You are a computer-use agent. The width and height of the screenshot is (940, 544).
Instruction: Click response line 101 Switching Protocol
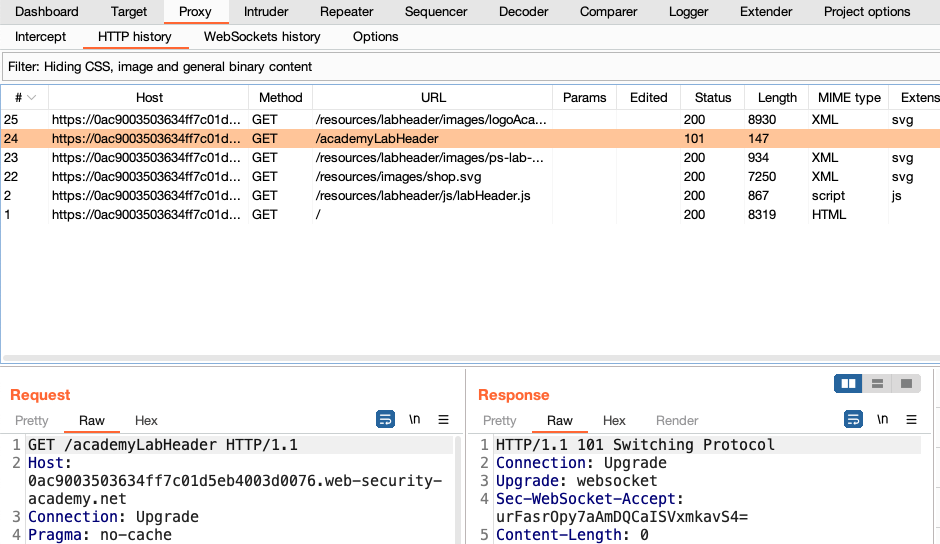click(635, 445)
